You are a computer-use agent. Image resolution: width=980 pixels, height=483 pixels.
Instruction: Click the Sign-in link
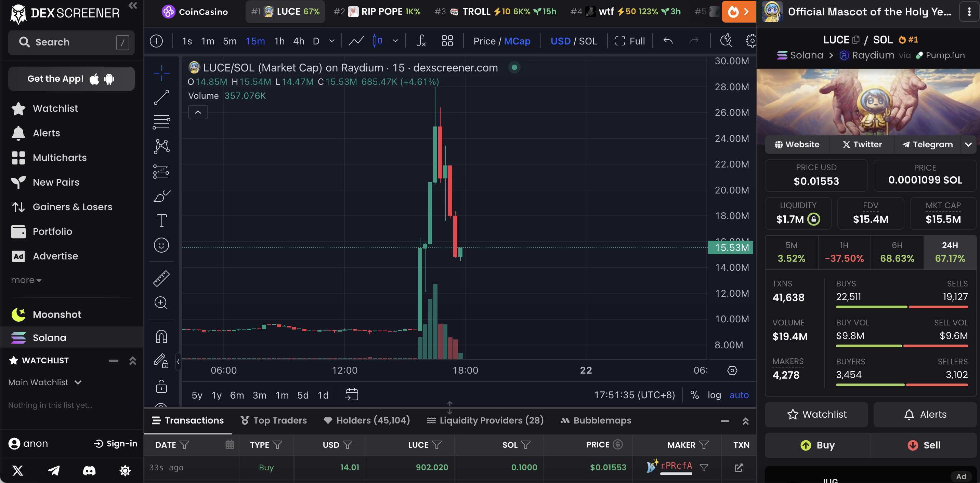[116, 443]
